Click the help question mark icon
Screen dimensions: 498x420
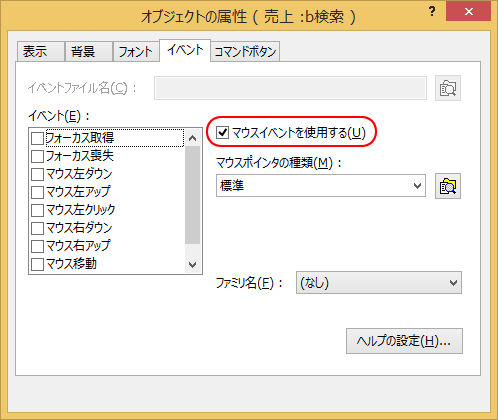click(x=432, y=12)
